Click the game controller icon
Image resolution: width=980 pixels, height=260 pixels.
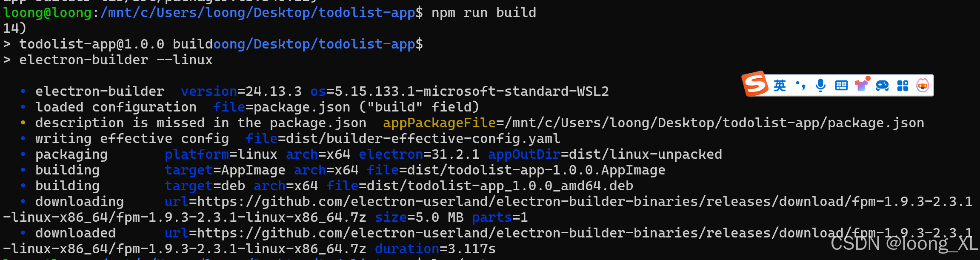882,86
